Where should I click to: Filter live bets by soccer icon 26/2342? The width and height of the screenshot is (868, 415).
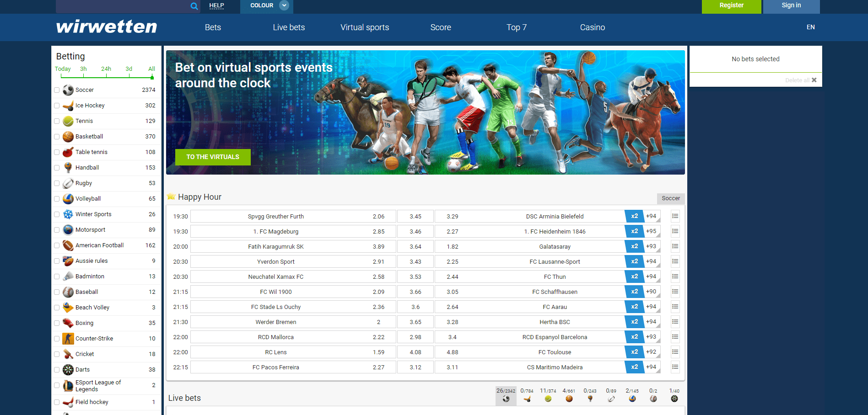coord(506,396)
